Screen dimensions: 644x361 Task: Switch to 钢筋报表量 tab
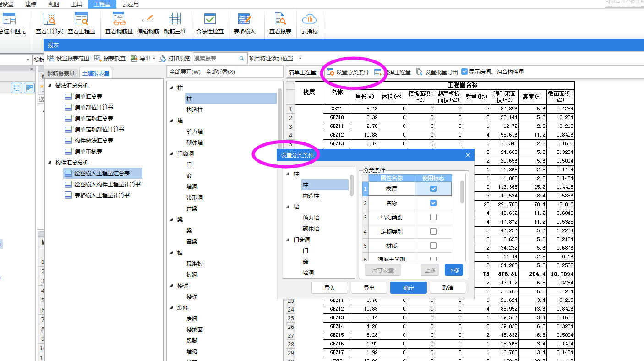[x=61, y=73]
